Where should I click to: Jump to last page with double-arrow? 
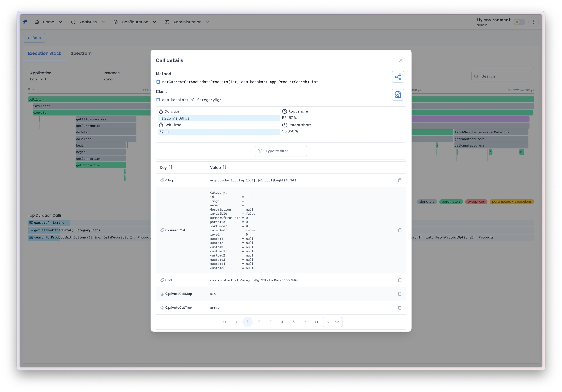coord(317,322)
